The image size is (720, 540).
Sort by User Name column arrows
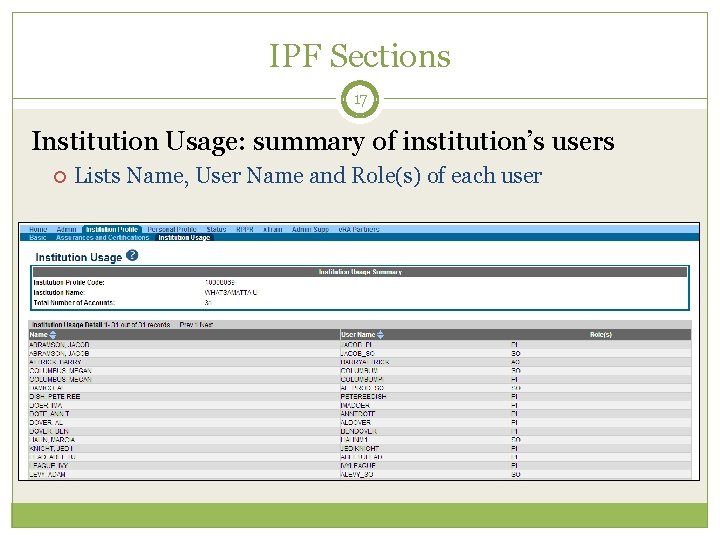(x=380, y=335)
